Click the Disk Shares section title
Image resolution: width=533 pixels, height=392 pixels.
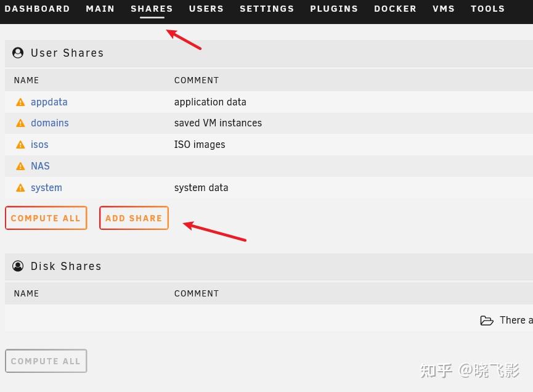[66, 266]
